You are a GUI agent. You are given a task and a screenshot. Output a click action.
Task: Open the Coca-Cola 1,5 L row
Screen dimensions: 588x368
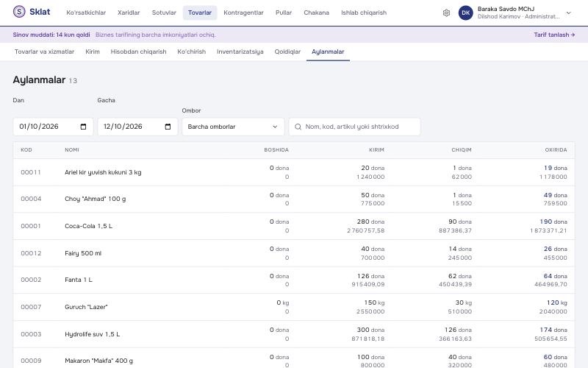(293, 226)
